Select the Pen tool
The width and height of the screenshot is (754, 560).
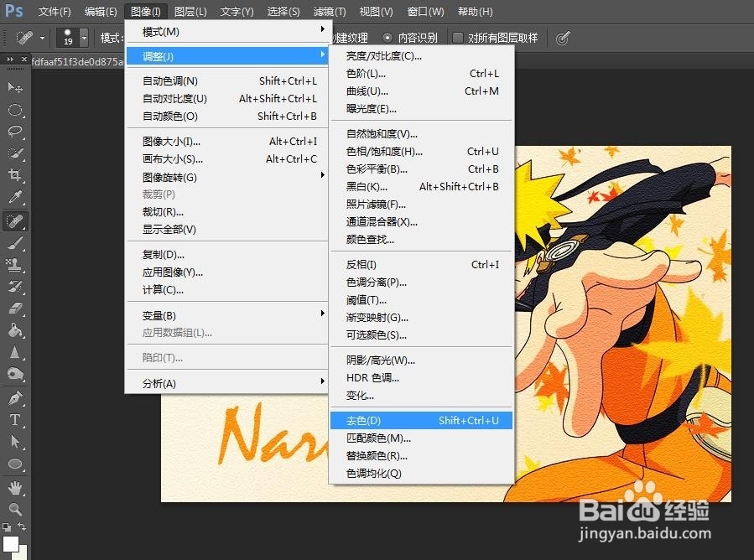(x=15, y=398)
